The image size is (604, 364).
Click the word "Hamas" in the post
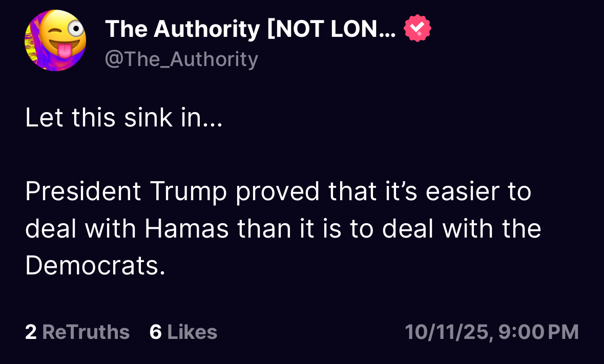coord(186,228)
